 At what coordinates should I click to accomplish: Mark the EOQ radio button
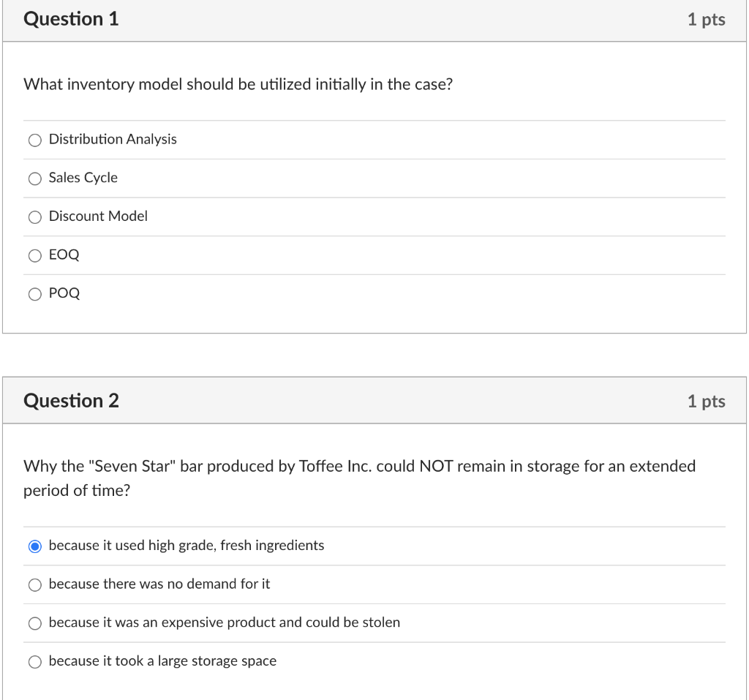(34, 255)
